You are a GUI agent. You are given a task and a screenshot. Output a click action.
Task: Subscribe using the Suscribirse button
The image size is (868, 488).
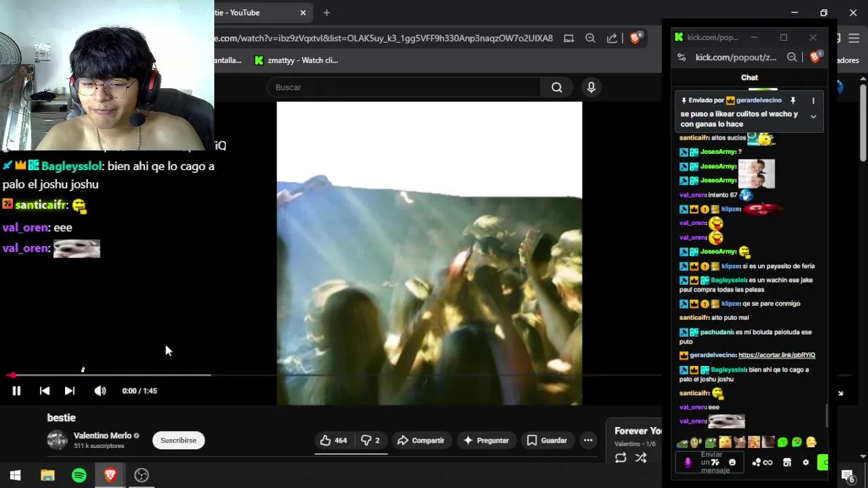click(178, 441)
